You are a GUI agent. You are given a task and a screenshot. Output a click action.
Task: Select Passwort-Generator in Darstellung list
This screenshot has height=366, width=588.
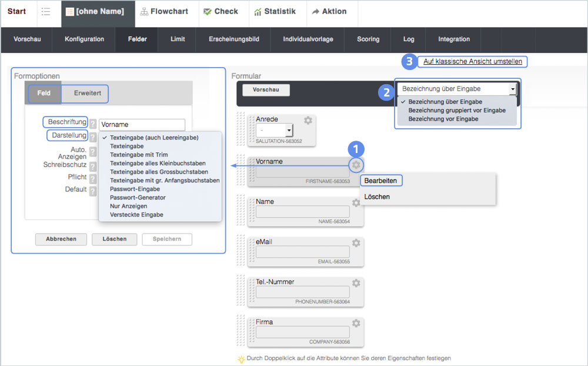pos(138,198)
